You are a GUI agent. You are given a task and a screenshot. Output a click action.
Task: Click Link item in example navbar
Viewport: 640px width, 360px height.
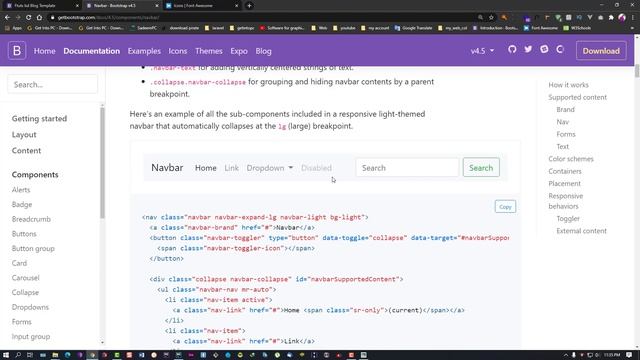[231, 168]
